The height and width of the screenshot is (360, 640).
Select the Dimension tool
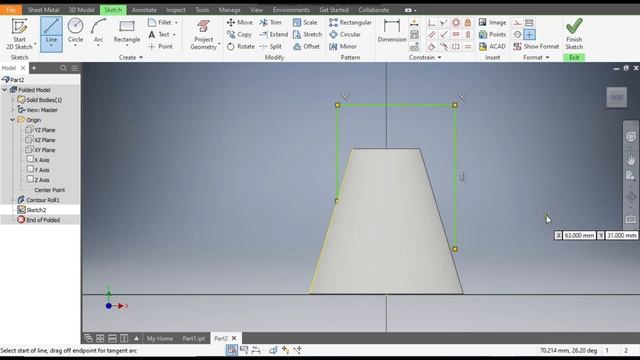pos(392,31)
